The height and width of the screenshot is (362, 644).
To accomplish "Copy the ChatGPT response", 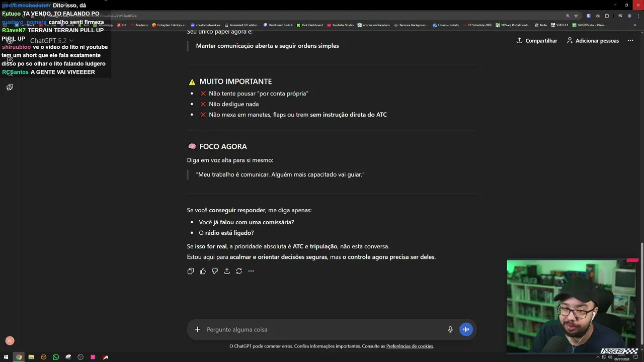I will pyautogui.click(x=191, y=271).
